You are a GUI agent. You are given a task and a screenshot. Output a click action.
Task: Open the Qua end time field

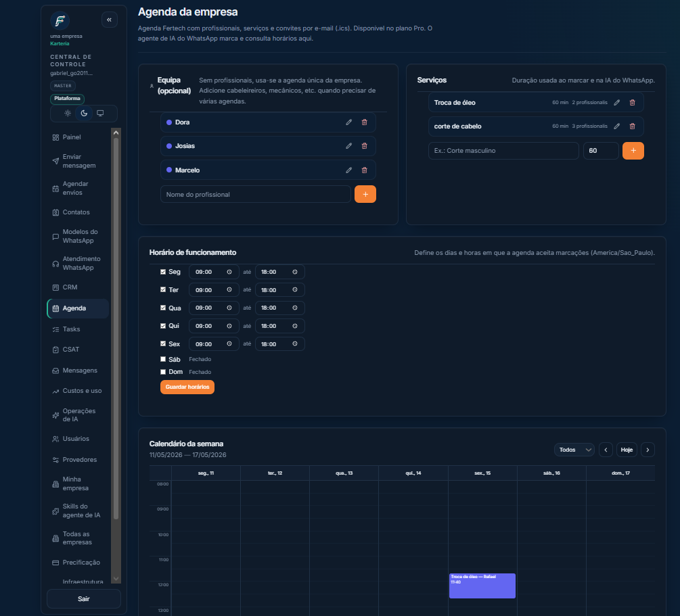[279, 308]
